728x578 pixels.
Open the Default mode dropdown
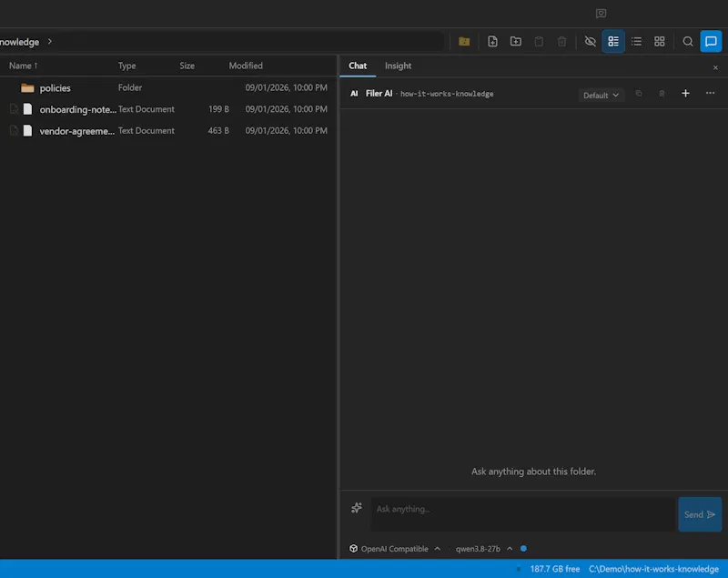coord(601,96)
